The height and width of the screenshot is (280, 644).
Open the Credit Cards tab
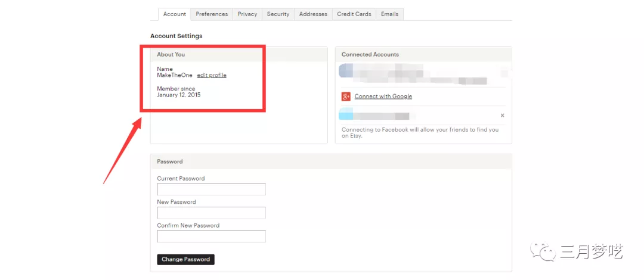354,14
